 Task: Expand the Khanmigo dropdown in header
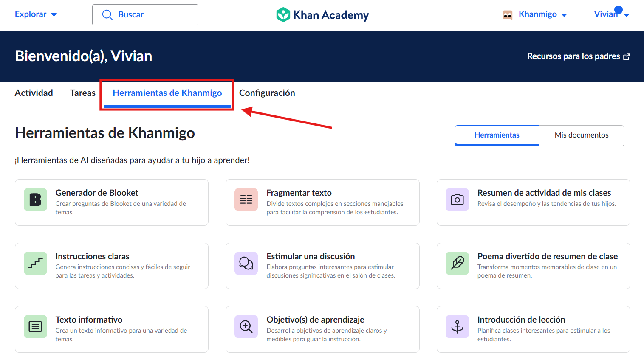pos(543,14)
